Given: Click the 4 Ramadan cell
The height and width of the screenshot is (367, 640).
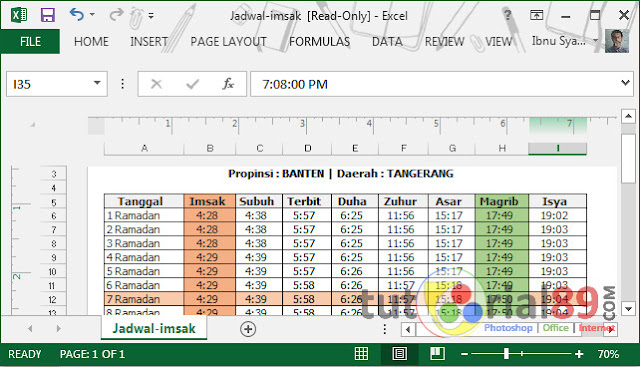Looking at the screenshot, I should (x=144, y=257).
